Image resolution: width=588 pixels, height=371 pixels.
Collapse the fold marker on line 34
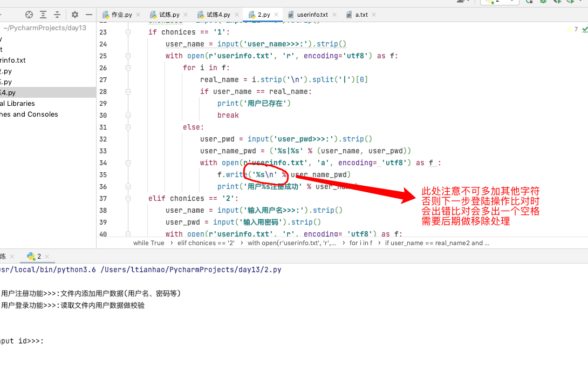tap(128, 163)
